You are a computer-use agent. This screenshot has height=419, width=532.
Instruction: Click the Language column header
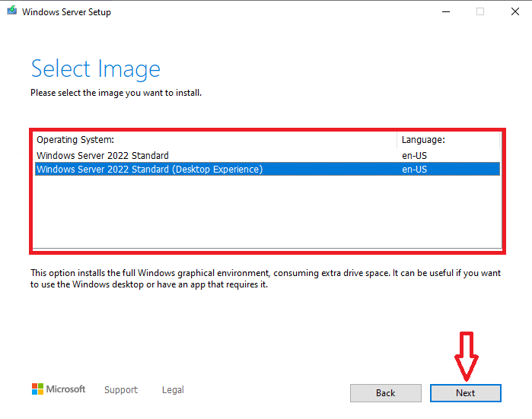422,140
